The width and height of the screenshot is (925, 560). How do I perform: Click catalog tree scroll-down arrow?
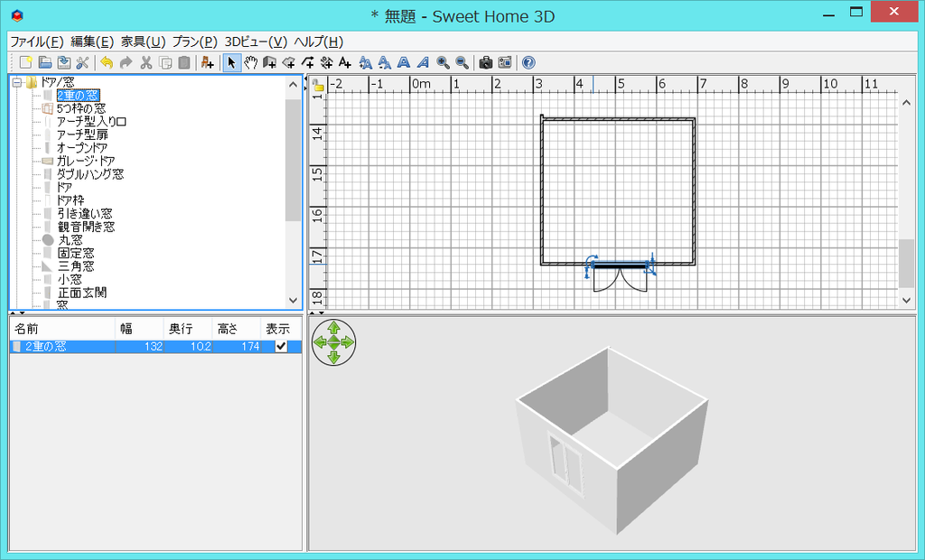[294, 301]
